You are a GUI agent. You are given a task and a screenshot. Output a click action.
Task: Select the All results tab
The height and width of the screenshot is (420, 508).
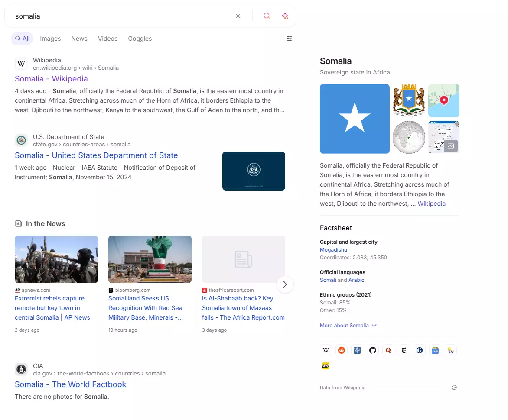(22, 39)
